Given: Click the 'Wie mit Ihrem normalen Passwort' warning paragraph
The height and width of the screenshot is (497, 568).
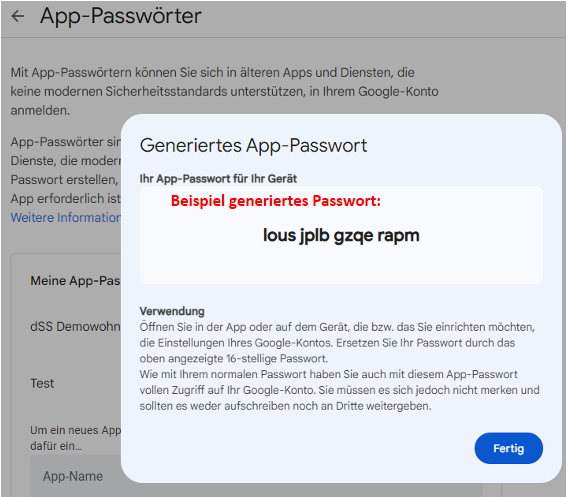Looking at the screenshot, I should [339, 390].
